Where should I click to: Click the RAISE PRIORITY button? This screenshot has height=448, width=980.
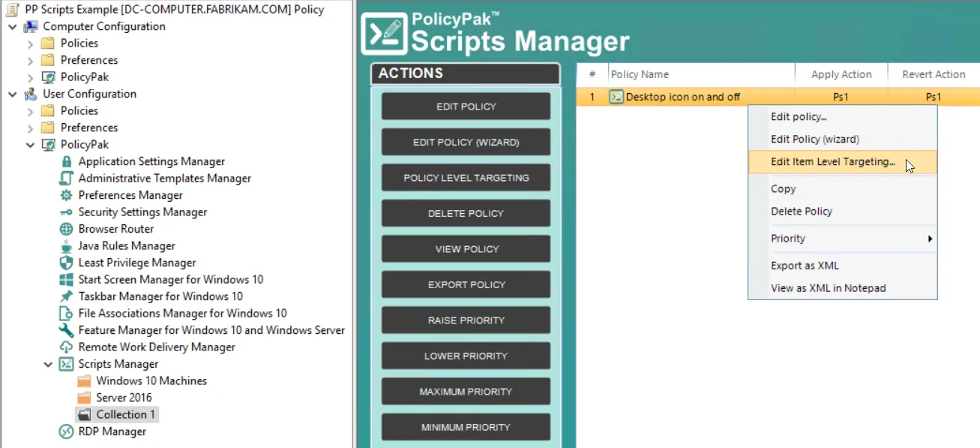[x=466, y=320]
